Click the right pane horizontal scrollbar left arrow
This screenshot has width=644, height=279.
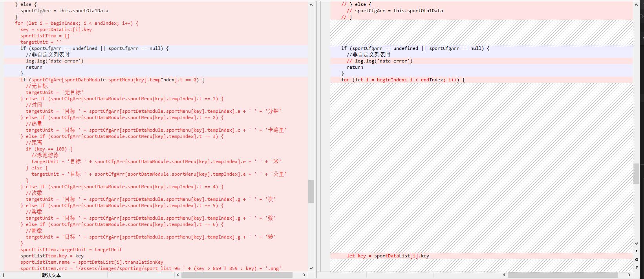tap(504, 275)
